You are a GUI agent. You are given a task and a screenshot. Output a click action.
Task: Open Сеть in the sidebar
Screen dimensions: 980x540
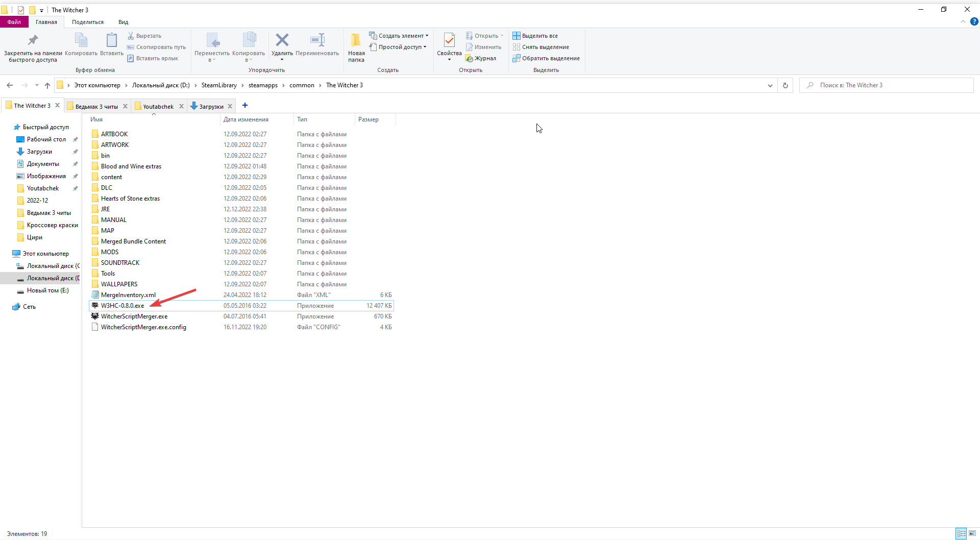[x=29, y=307]
